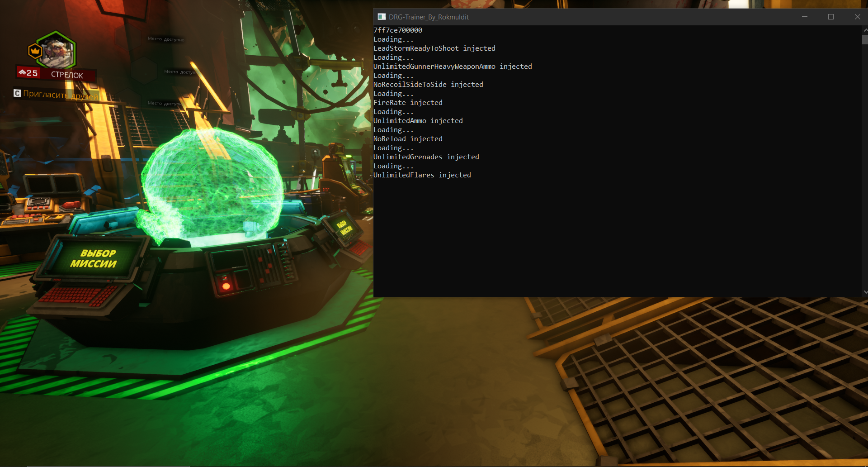
Task: Click the UnlimitedGunnerHeavyWeaponAmmo injected line
Action: [453, 67]
